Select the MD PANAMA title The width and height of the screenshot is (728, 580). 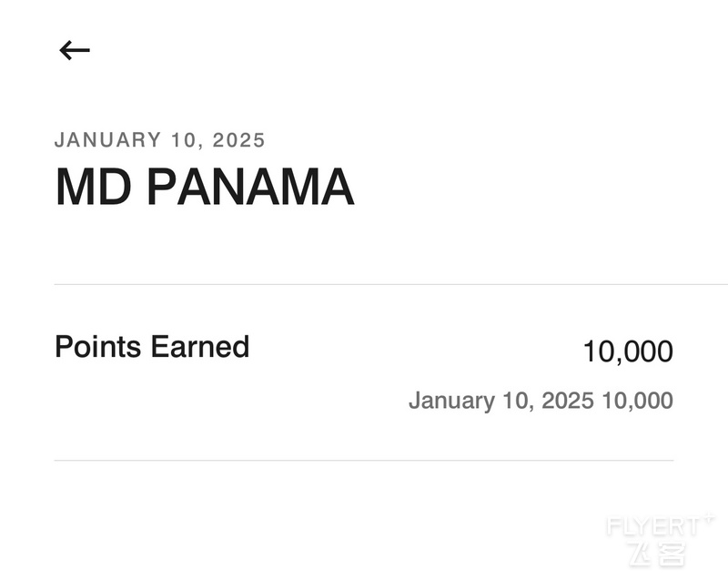pos(205,188)
